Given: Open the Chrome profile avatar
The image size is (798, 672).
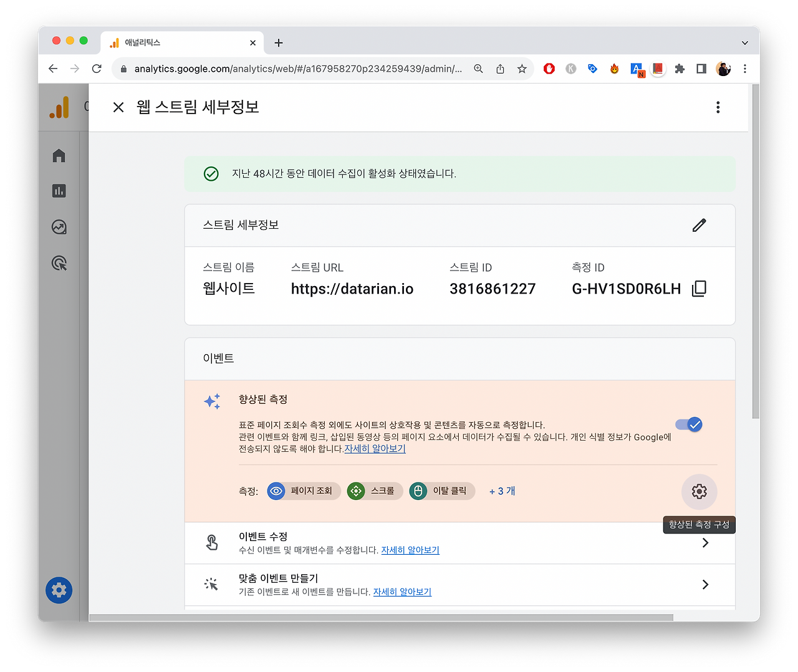Looking at the screenshot, I should (x=723, y=69).
